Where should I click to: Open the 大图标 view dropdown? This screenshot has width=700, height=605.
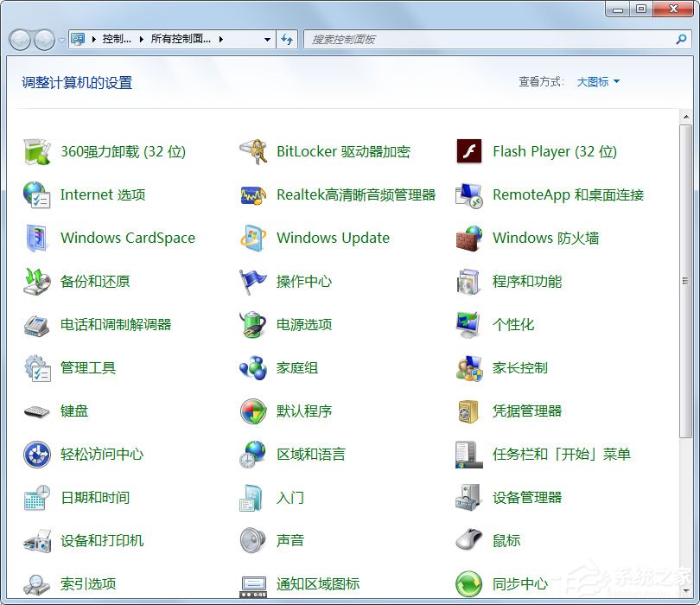click(598, 82)
